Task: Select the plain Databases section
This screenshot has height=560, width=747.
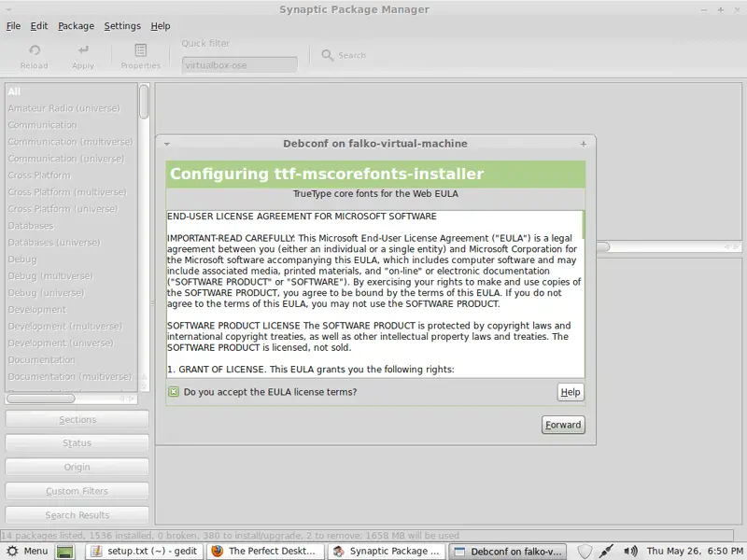Action: coord(72,226)
